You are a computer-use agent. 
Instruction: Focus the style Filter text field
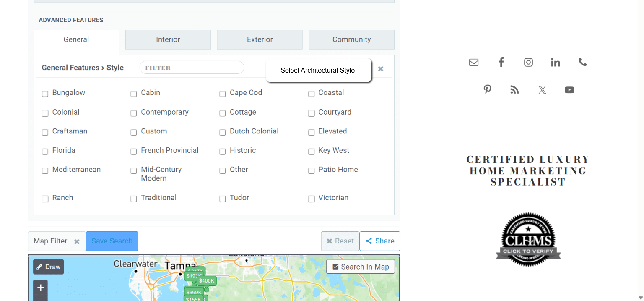click(x=192, y=68)
